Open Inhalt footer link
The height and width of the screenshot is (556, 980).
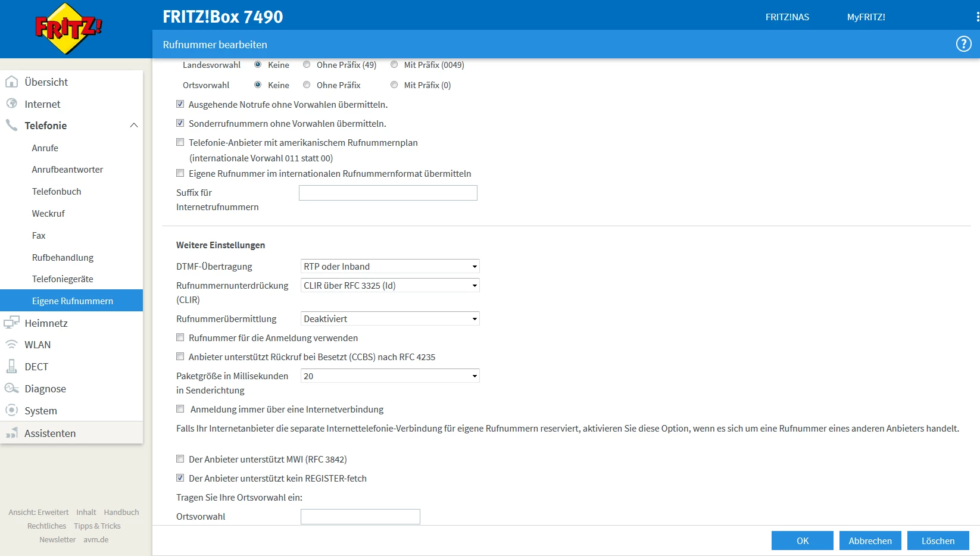click(86, 512)
